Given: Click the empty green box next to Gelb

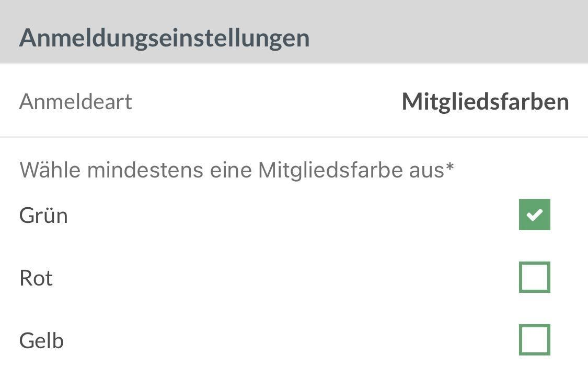Looking at the screenshot, I should 534,340.
